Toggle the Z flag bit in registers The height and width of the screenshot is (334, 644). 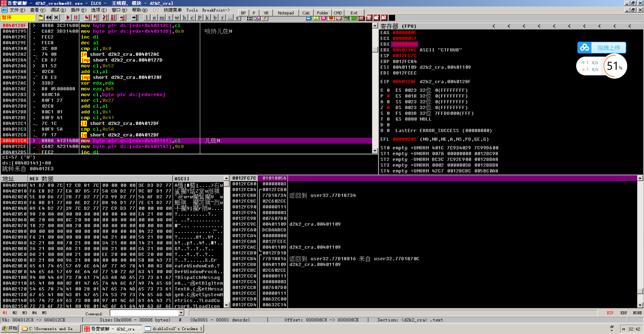388,108
